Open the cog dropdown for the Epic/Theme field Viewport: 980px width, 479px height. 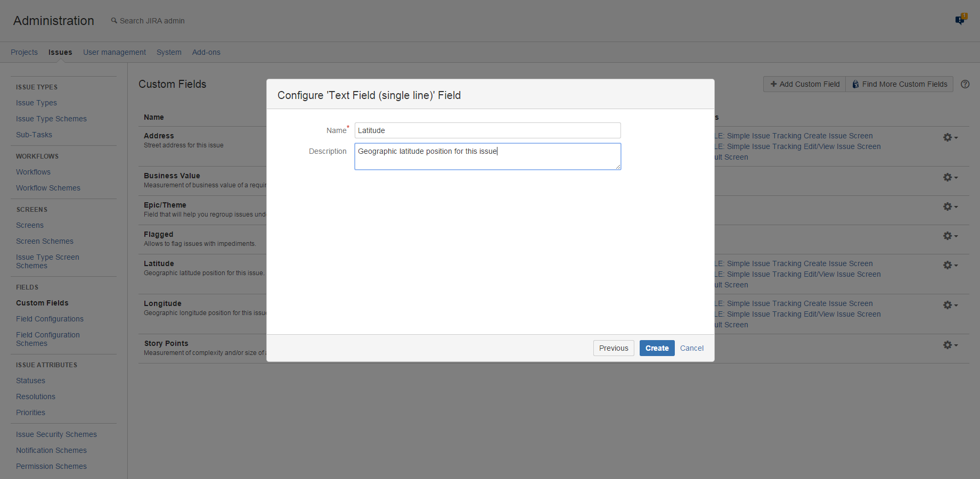pyautogui.click(x=948, y=207)
